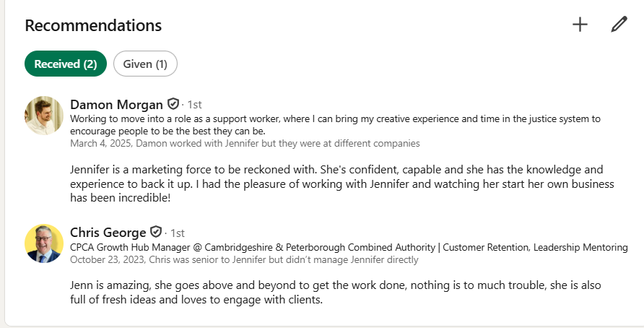Open Damon Morgan's name link
Viewport: 644px width, 328px height.
pos(116,105)
